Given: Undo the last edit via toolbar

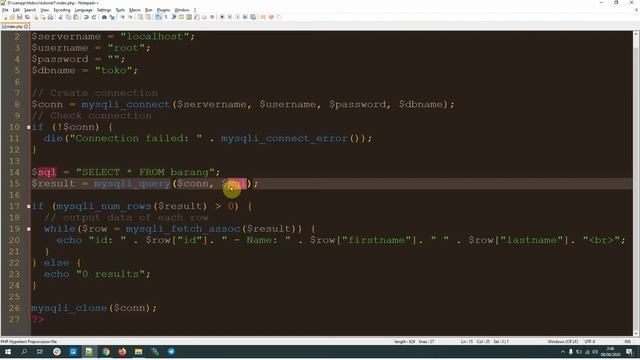Looking at the screenshot, I should (x=86, y=17).
